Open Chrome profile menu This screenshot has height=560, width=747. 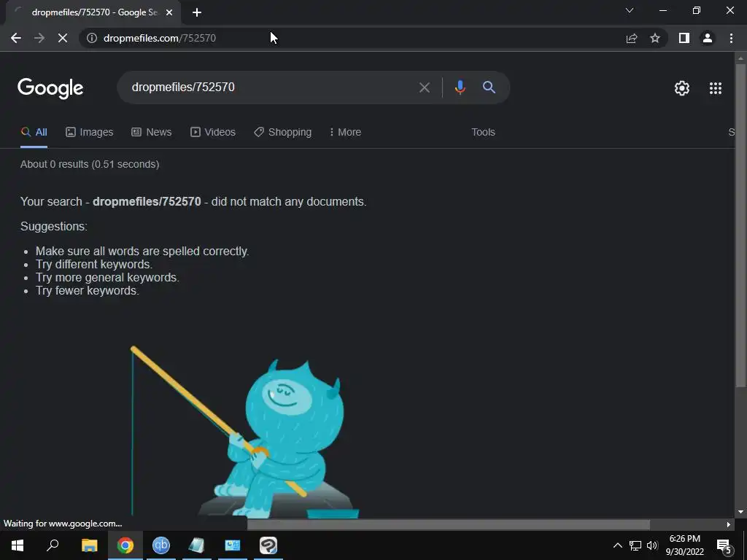coord(708,38)
